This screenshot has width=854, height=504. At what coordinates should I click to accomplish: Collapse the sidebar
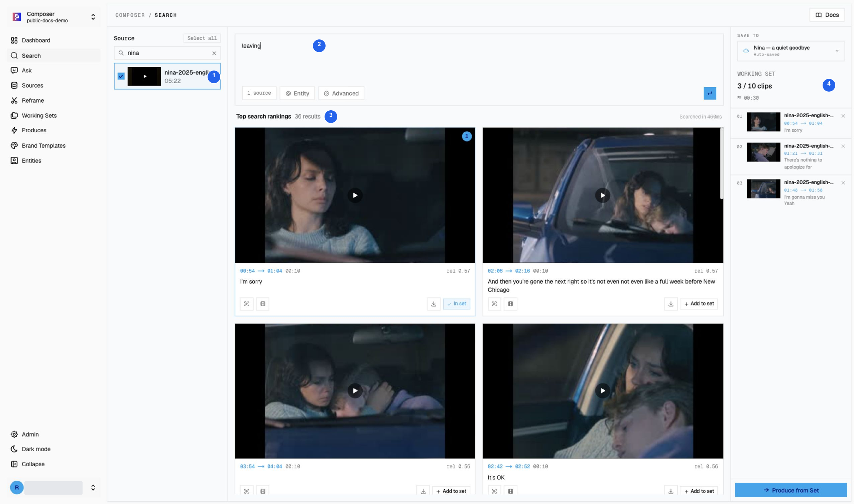click(x=54, y=464)
